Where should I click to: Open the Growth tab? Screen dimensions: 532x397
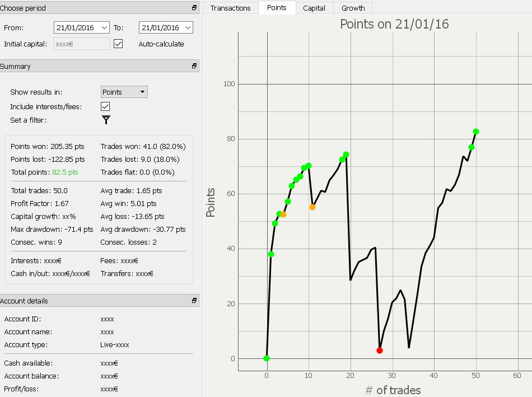[353, 8]
